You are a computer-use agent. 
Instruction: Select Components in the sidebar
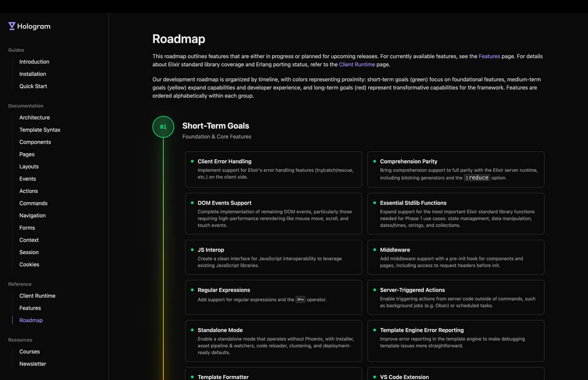click(35, 142)
